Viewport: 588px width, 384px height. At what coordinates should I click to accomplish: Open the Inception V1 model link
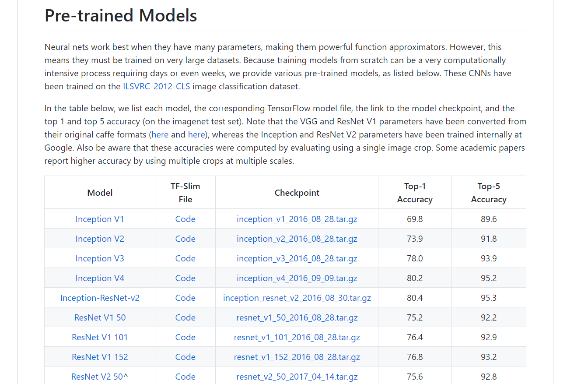coord(100,219)
